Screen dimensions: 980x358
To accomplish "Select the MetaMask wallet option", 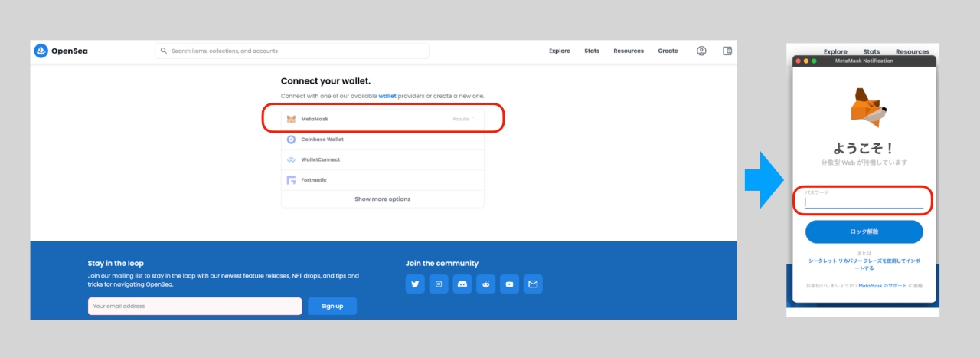I will pyautogui.click(x=383, y=119).
